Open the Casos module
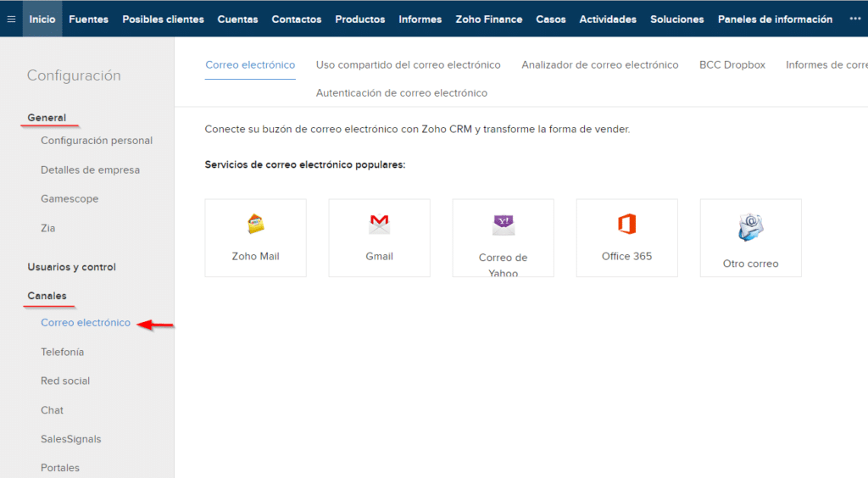The width and height of the screenshot is (868, 478). click(x=551, y=19)
